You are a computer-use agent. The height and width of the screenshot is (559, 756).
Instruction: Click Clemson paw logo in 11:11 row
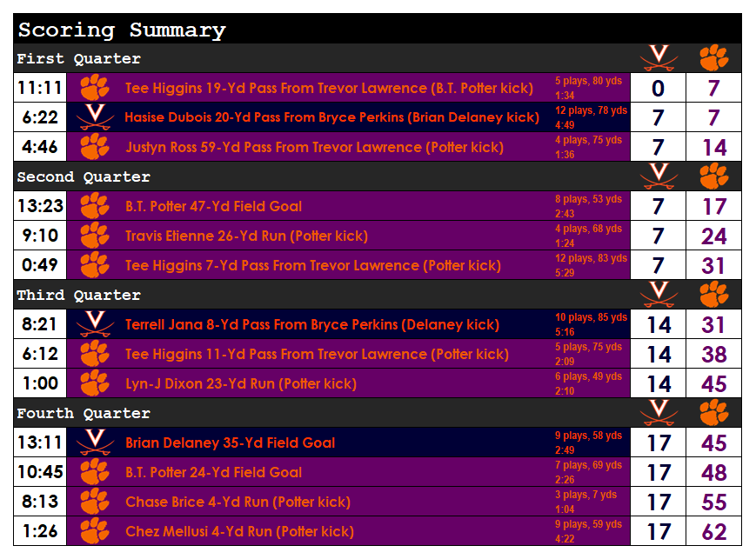(95, 88)
